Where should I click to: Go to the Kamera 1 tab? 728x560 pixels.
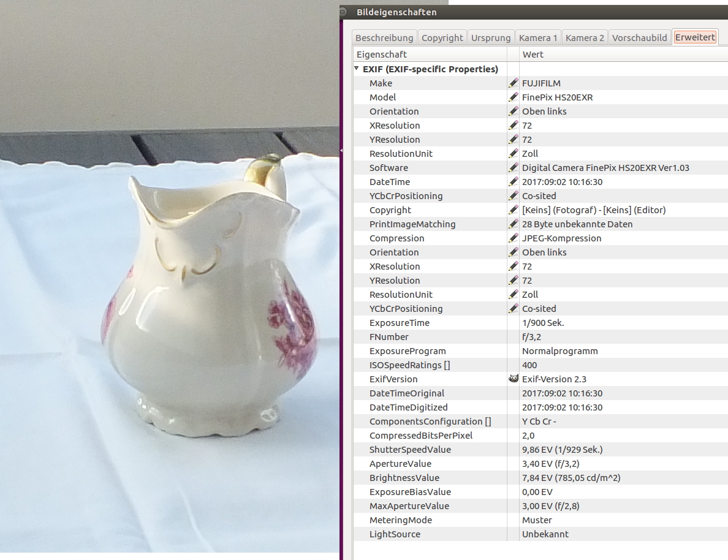[x=538, y=37]
